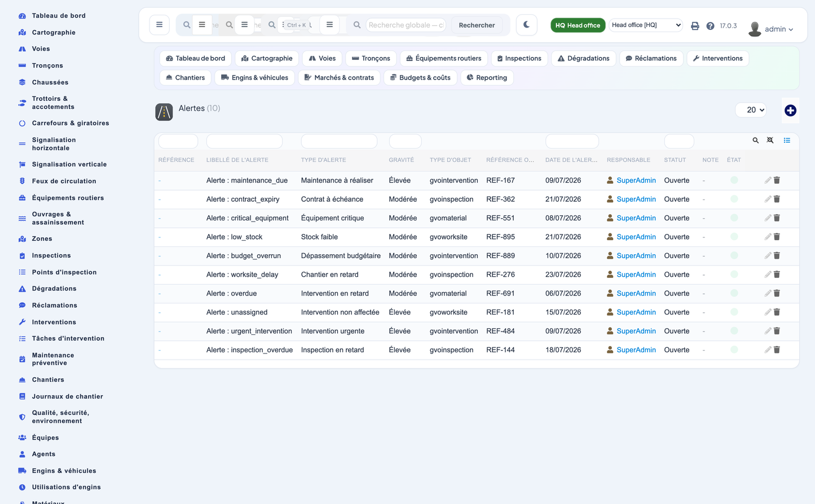
Task: Edit the worksite_delay alert with the pencil icon
Action: (x=768, y=275)
